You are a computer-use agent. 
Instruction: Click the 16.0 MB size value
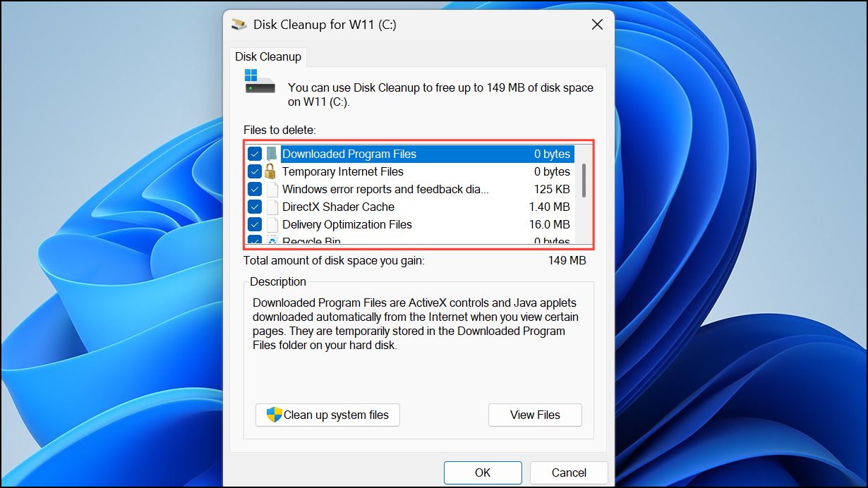click(x=550, y=224)
